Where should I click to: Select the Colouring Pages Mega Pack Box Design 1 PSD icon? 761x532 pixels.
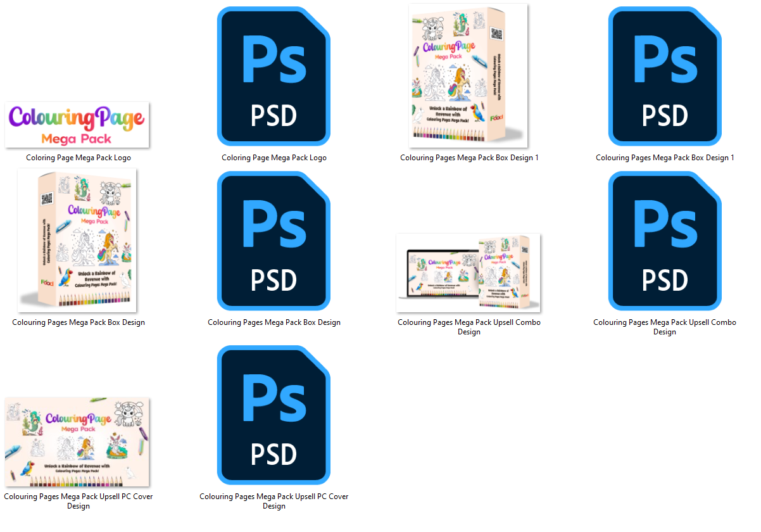click(665, 76)
